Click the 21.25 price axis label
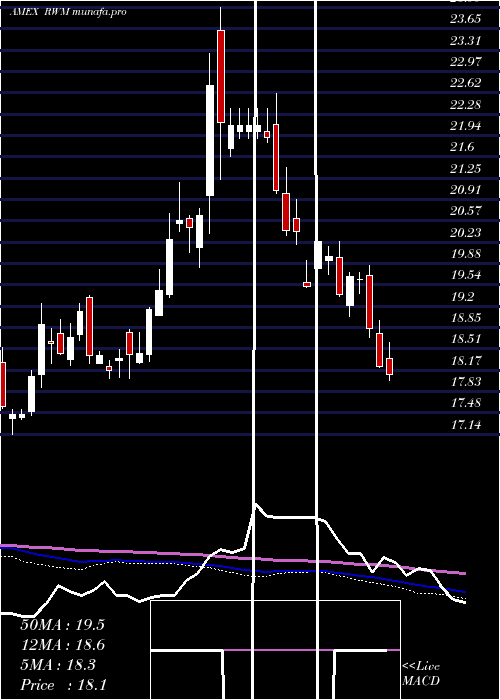The height and width of the screenshot is (700, 500). pyautogui.click(x=466, y=168)
